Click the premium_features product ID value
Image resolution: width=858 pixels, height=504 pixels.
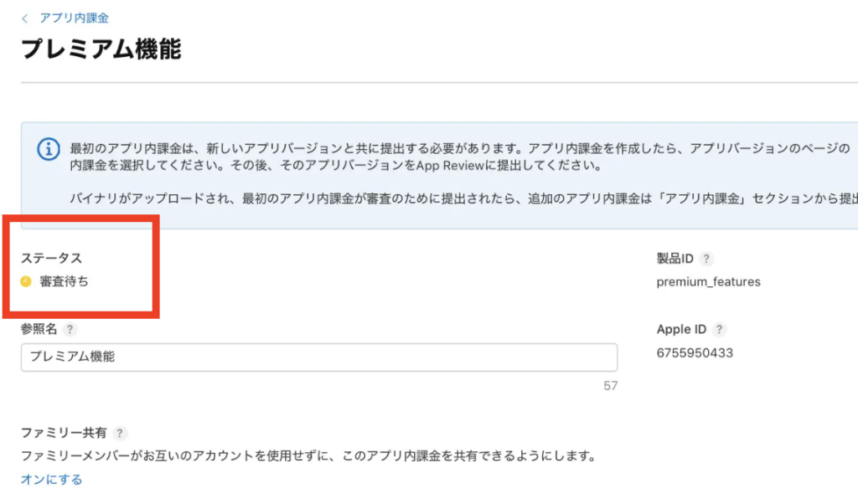tap(708, 282)
